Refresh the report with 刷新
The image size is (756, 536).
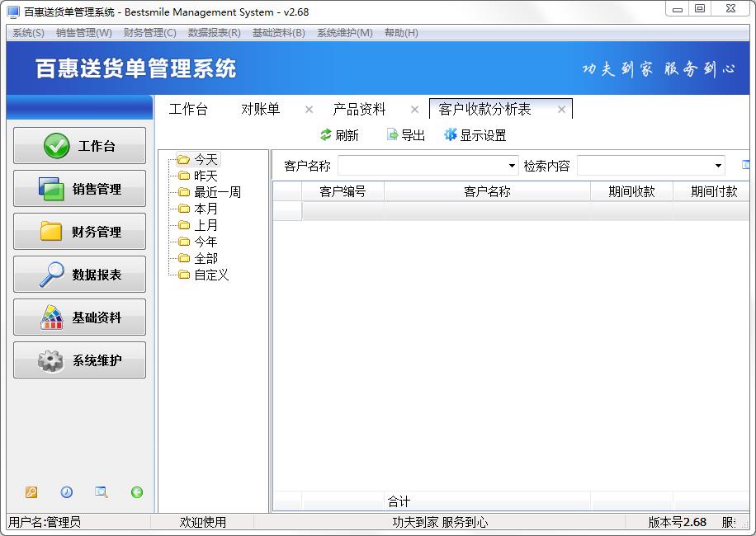click(339, 135)
